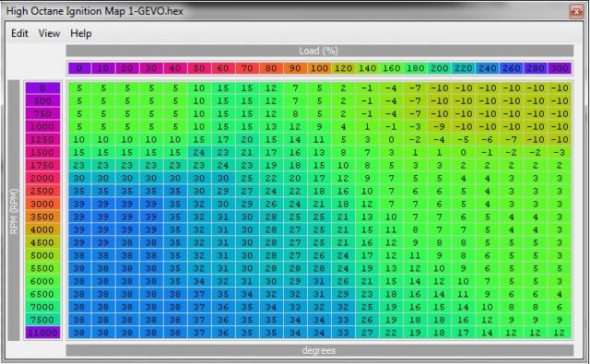This screenshot has height=364, width=590.
Task: Select cell 31 at RPM 6000, Load 100
Action: click(x=319, y=281)
